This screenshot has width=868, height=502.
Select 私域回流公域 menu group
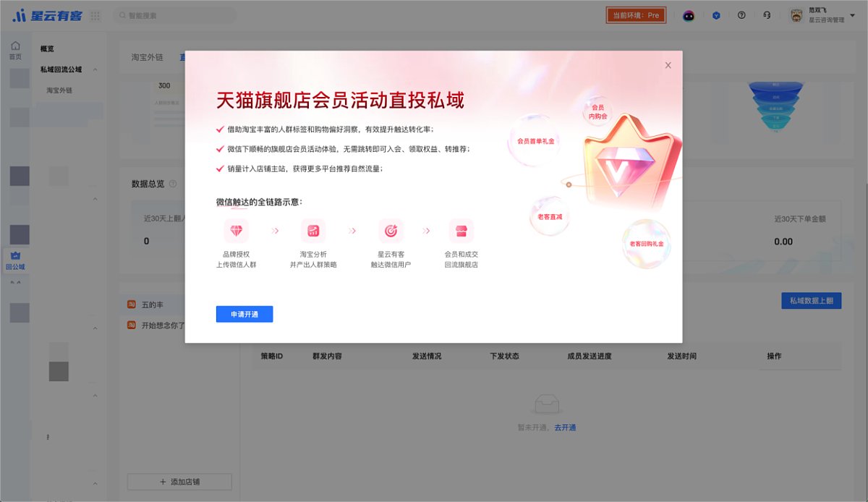(x=61, y=69)
